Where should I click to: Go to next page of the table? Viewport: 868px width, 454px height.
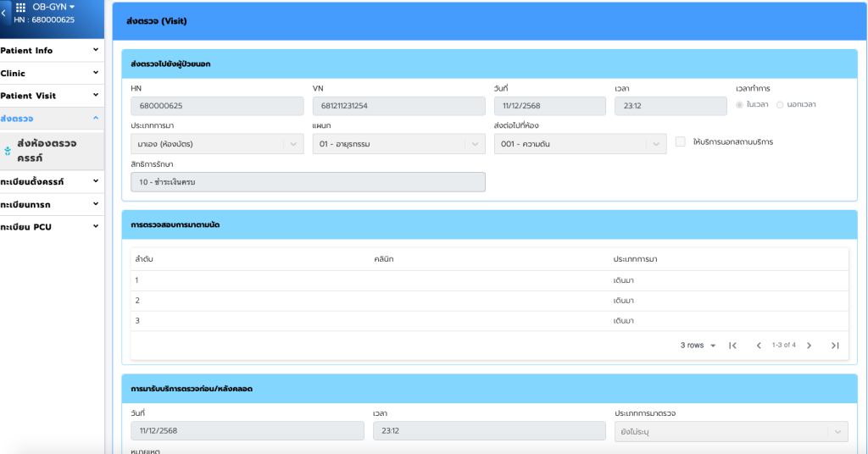click(809, 346)
